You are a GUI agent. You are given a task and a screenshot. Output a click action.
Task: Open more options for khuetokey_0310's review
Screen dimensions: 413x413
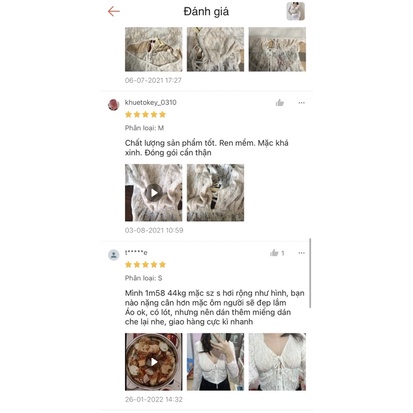pyautogui.click(x=301, y=103)
